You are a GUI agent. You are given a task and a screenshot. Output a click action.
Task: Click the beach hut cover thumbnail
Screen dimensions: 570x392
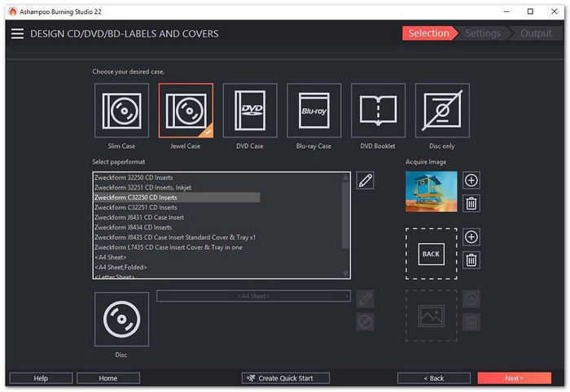[431, 192]
